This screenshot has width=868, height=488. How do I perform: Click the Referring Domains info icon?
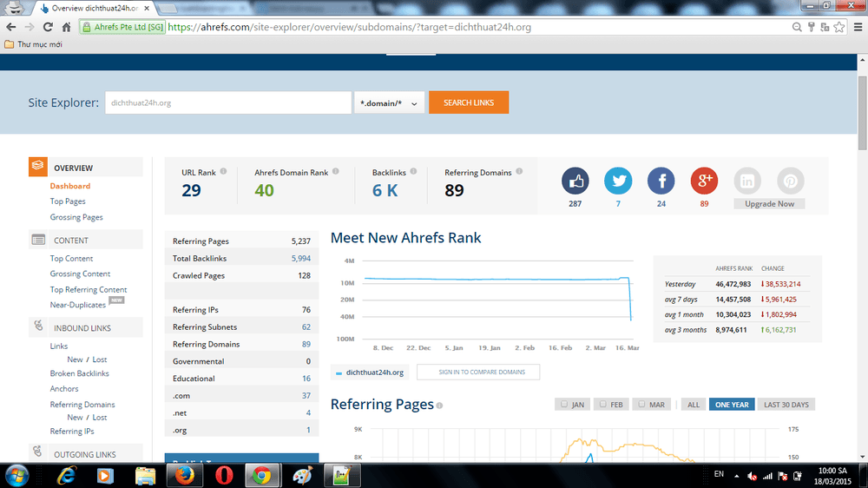(519, 172)
